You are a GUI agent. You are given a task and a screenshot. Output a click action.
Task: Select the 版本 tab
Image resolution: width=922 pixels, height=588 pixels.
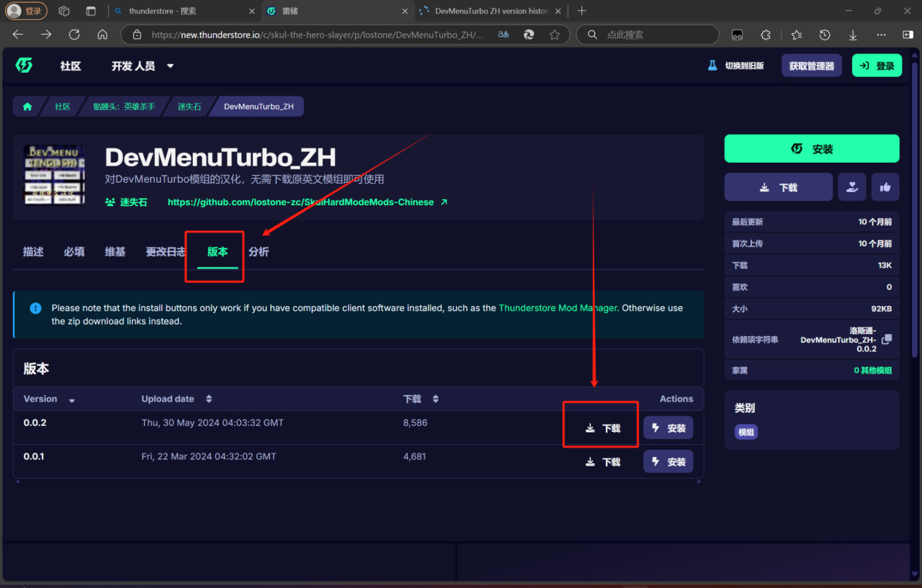218,251
